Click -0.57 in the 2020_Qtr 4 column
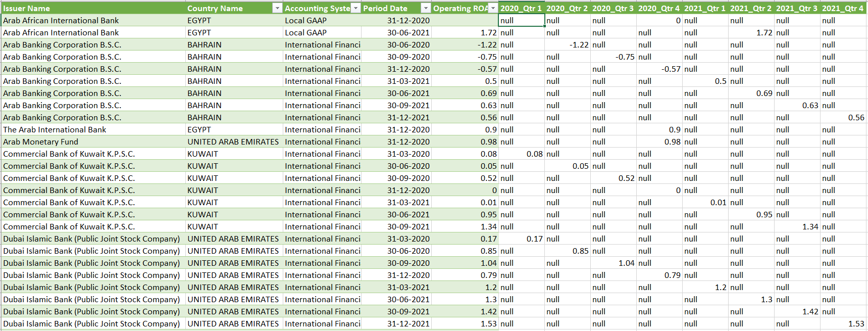This screenshot has height=331, width=868. (x=659, y=69)
